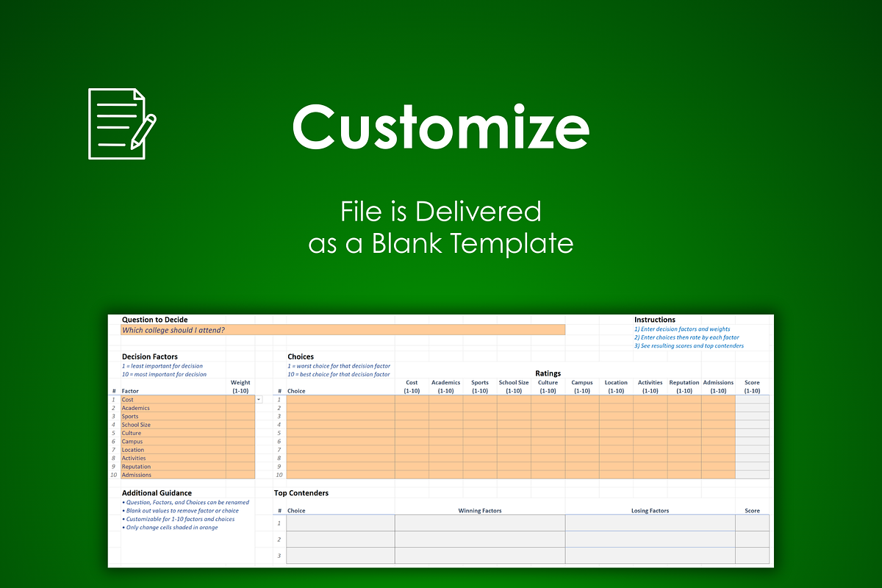Open the Cost weight cell dropdown arrow

[259, 399]
